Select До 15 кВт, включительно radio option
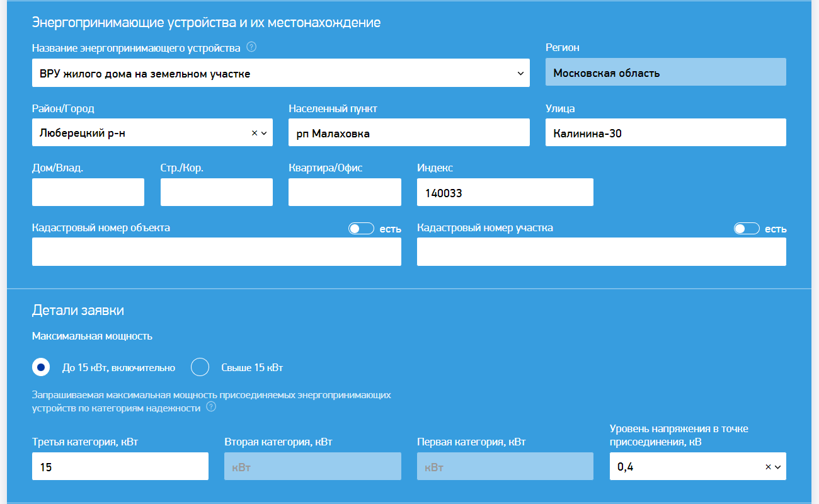Screen dimensions: 819x504 41,367
